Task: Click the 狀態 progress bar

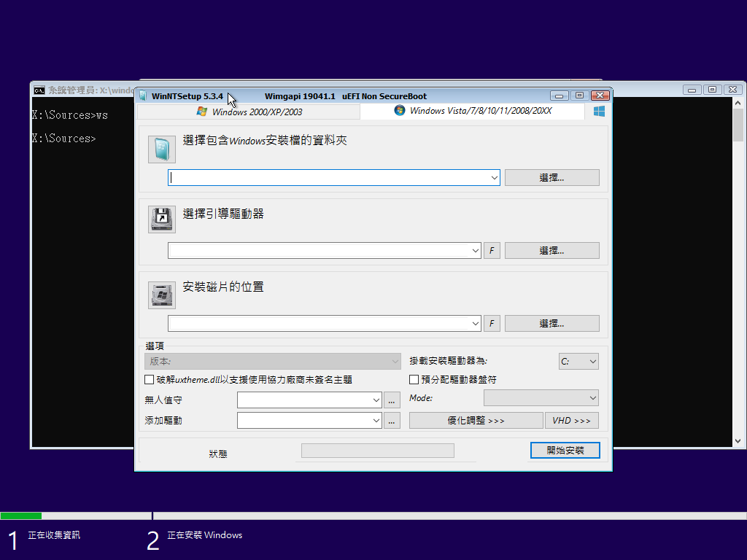Action: (378, 451)
